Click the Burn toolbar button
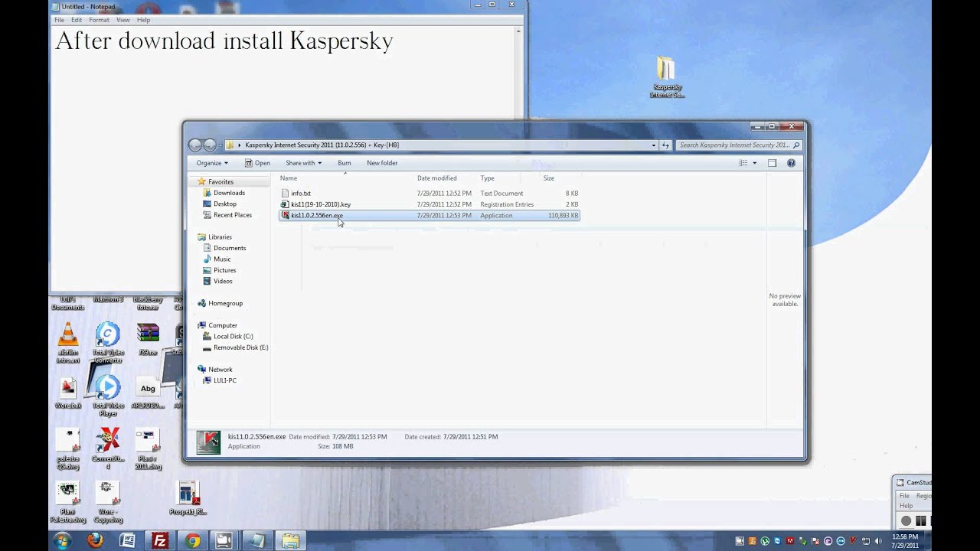Image resolution: width=980 pixels, height=551 pixels. pyautogui.click(x=345, y=163)
